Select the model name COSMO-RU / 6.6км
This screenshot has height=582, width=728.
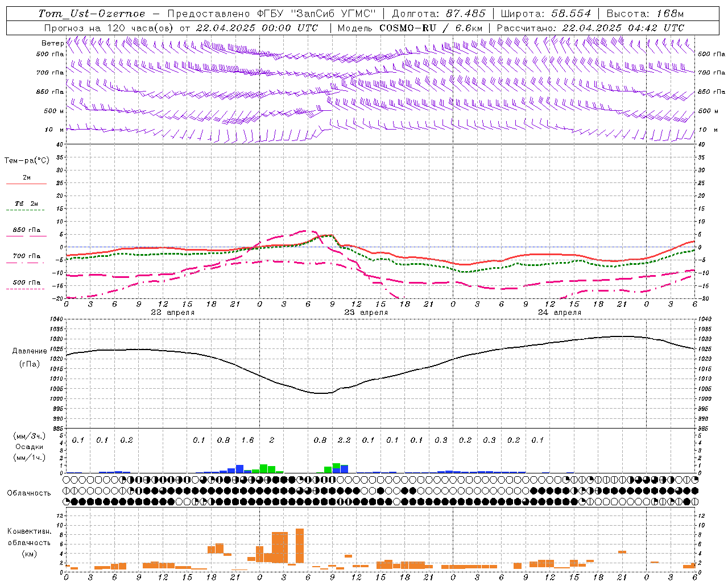[431, 28]
